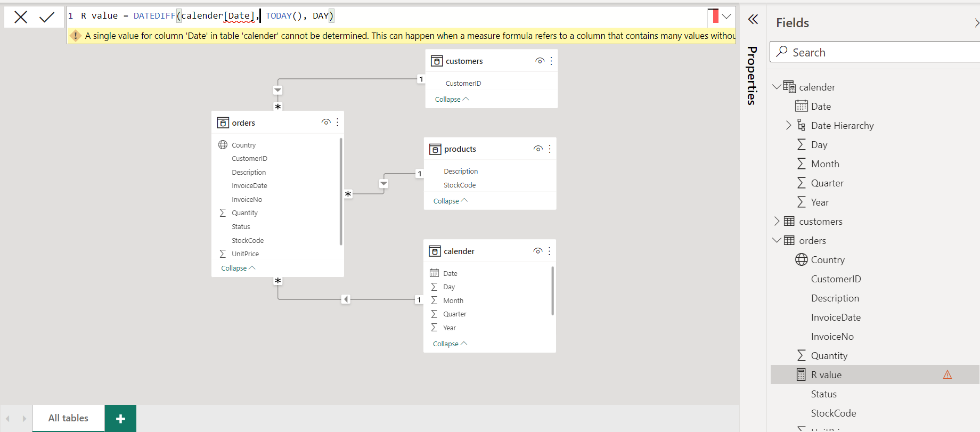Open more options on products table card

pos(550,149)
